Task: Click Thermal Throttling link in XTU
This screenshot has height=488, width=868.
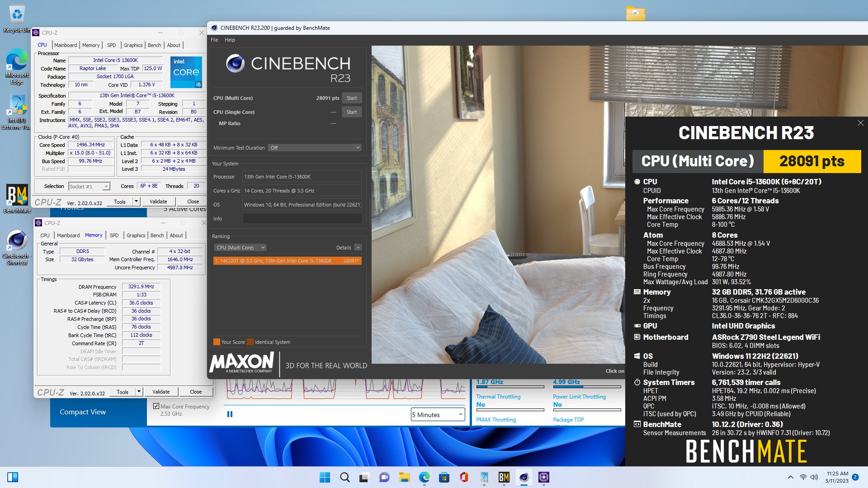Action: [498, 397]
